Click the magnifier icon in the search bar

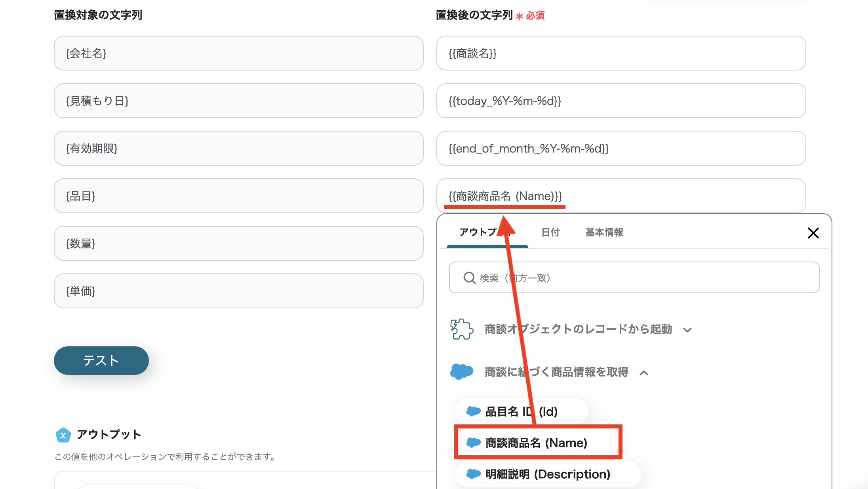click(469, 278)
